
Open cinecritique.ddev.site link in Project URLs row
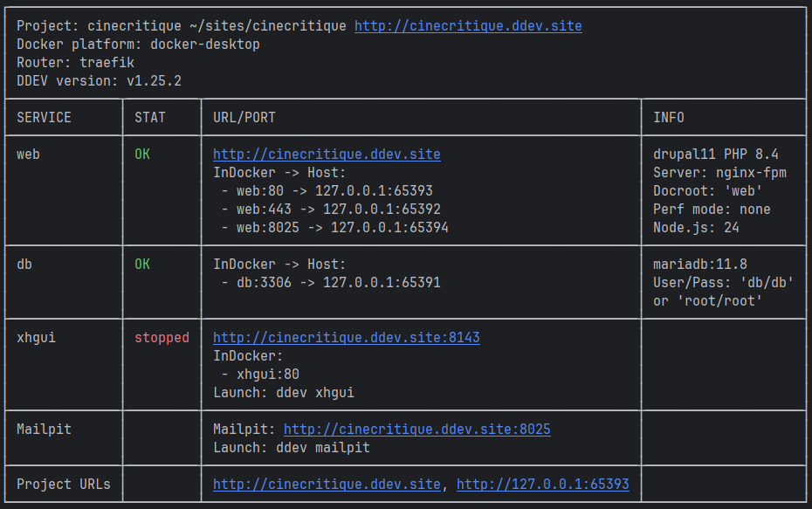click(x=327, y=485)
